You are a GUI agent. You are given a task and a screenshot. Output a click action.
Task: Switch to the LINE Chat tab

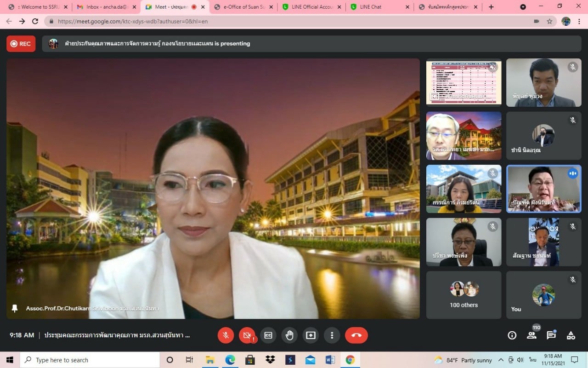pyautogui.click(x=379, y=7)
